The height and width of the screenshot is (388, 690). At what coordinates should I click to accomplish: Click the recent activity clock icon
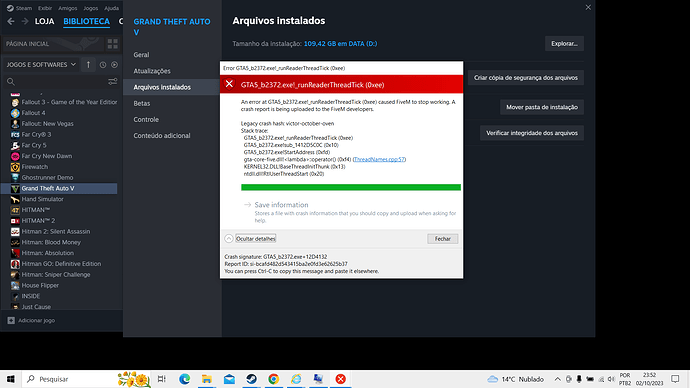[103, 65]
